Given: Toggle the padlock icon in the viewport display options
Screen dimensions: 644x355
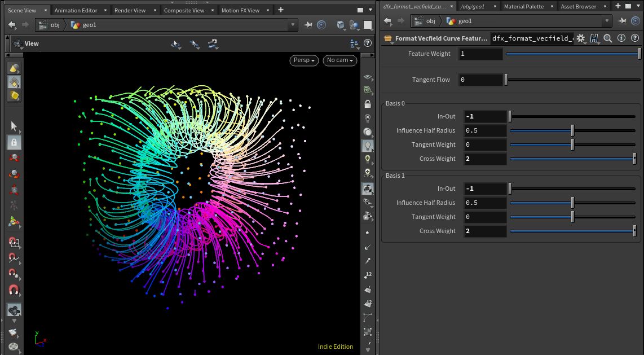Looking at the screenshot, I should coord(368,104).
